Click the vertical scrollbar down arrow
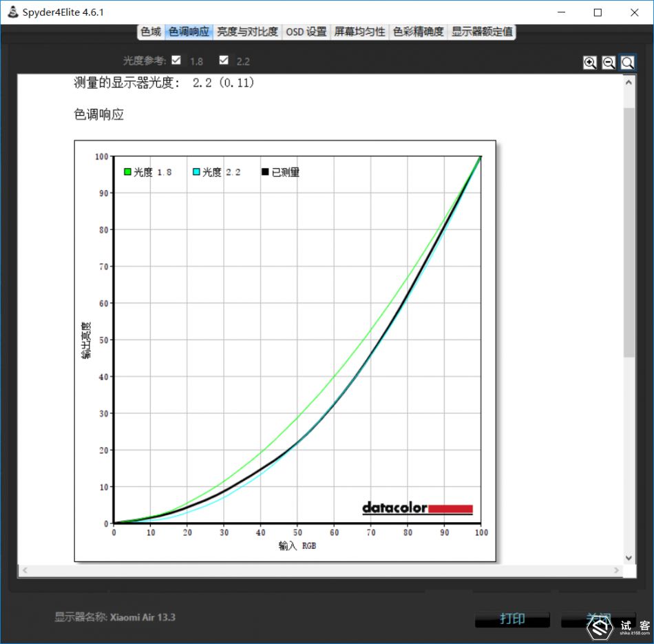Viewport: 654px width, 644px height. pyautogui.click(x=629, y=557)
